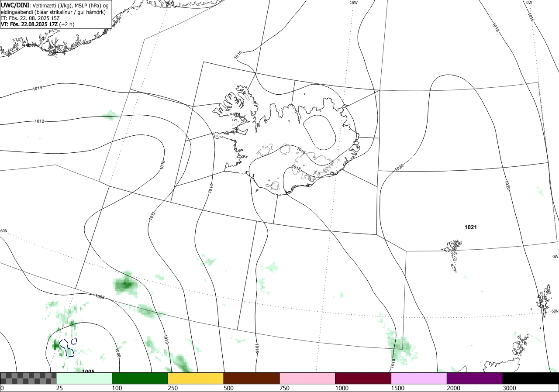Select the brown 500–750 legend swatch
559x392 pixels.
point(252,378)
